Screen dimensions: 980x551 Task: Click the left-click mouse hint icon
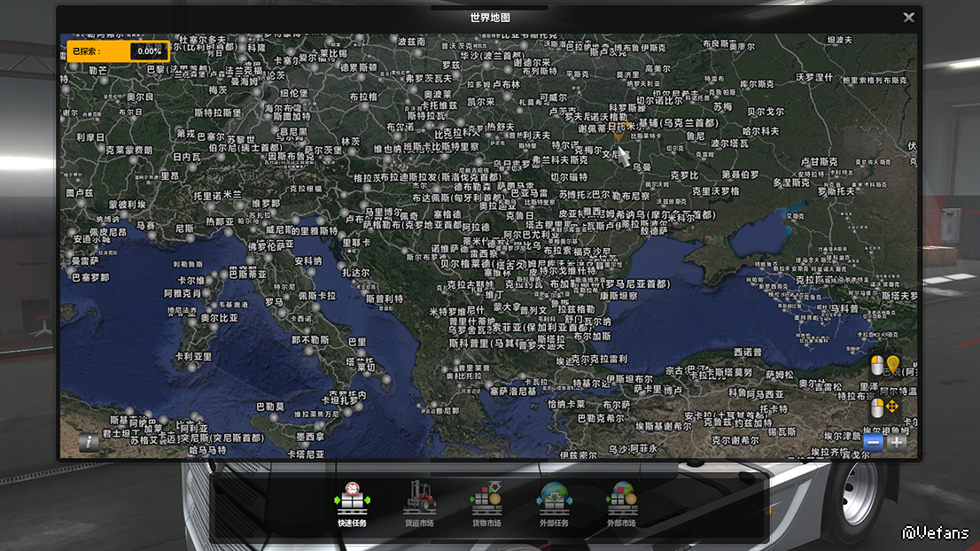pos(876,365)
